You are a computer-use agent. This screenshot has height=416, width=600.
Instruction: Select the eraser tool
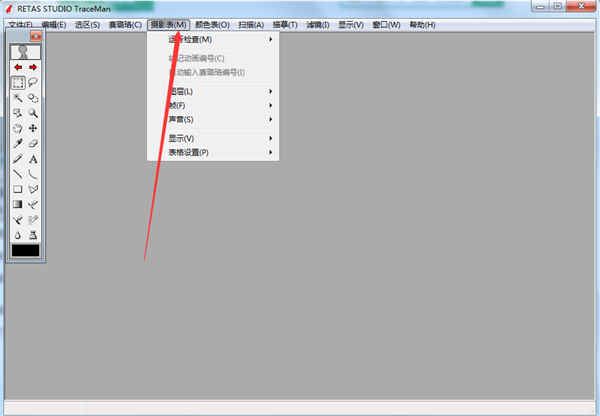(33, 144)
